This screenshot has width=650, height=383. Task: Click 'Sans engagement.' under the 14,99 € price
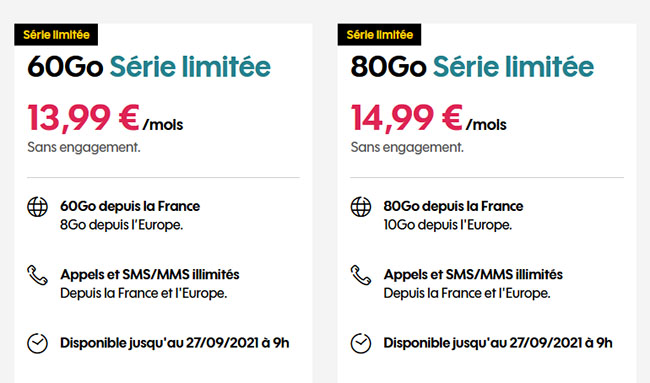(x=407, y=147)
